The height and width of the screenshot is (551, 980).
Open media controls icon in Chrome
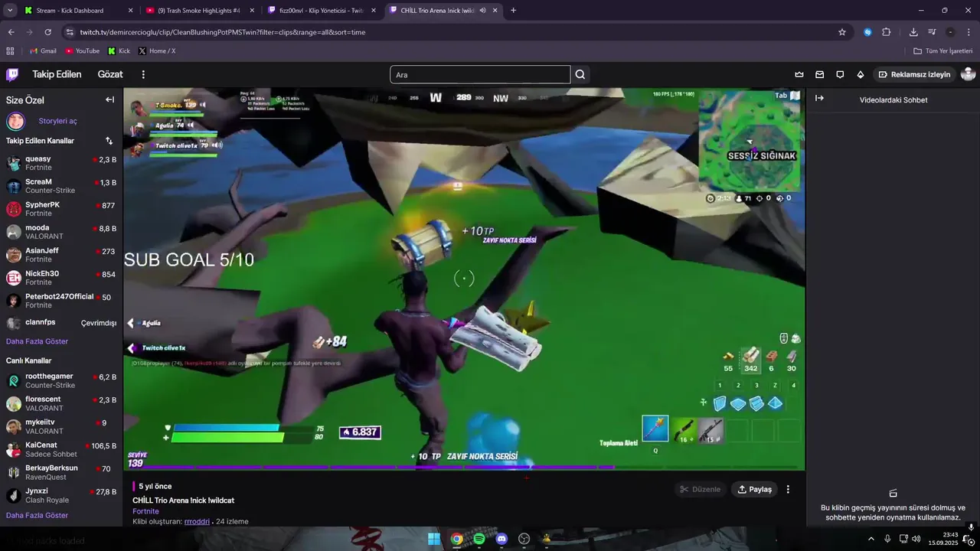click(x=932, y=32)
